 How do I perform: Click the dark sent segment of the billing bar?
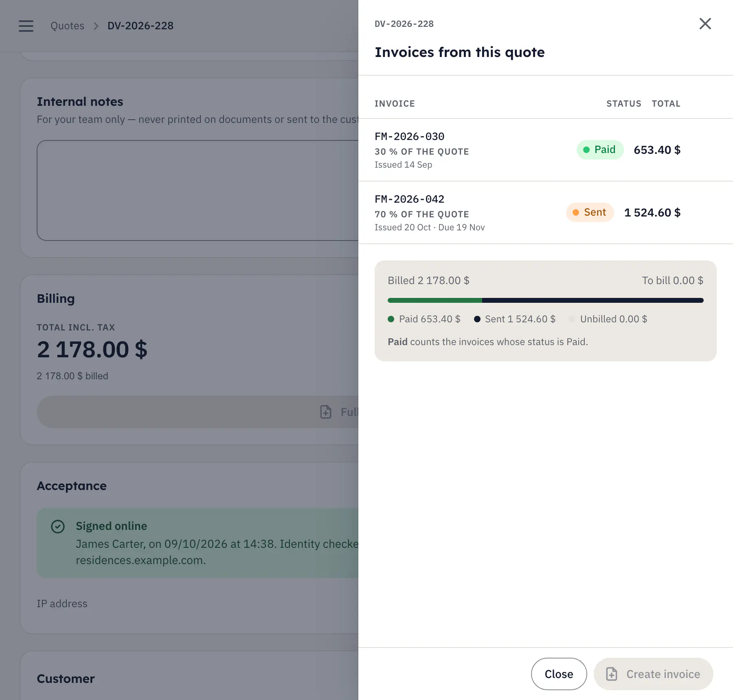[593, 300]
